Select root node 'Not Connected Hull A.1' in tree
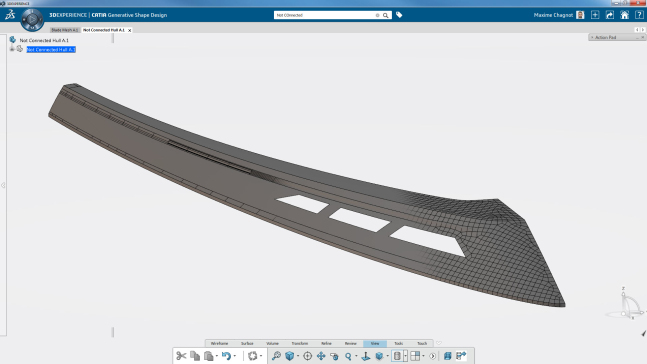Image resolution: width=647 pixels, height=364 pixels. (44, 40)
